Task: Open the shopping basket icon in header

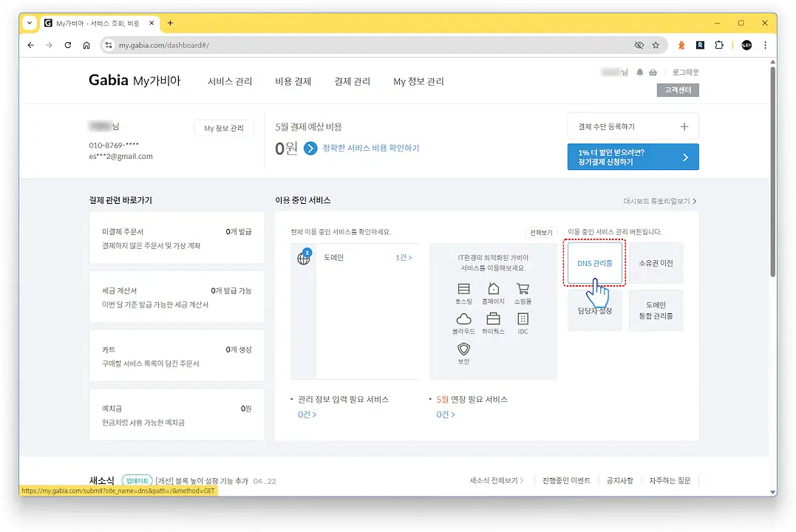Action: point(653,72)
